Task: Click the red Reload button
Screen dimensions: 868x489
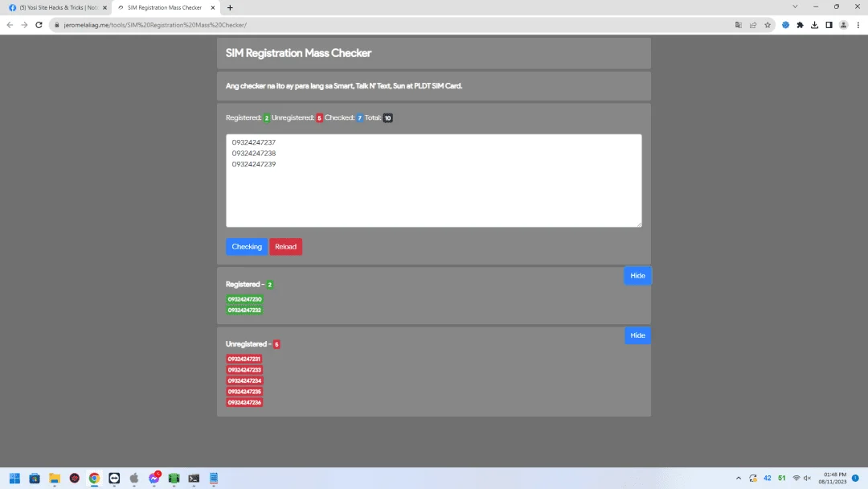Action: pos(285,246)
